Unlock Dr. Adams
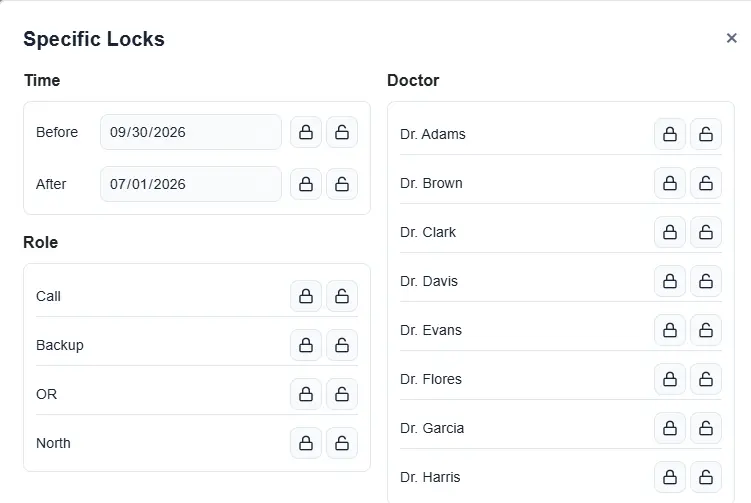The image size is (751, 503). [x=706, y=134]
